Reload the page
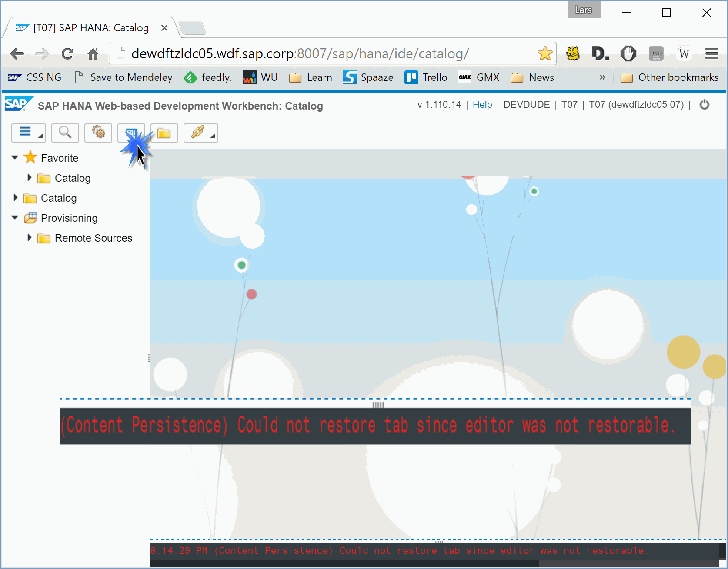The image size is (728, 569). point(67,54)
